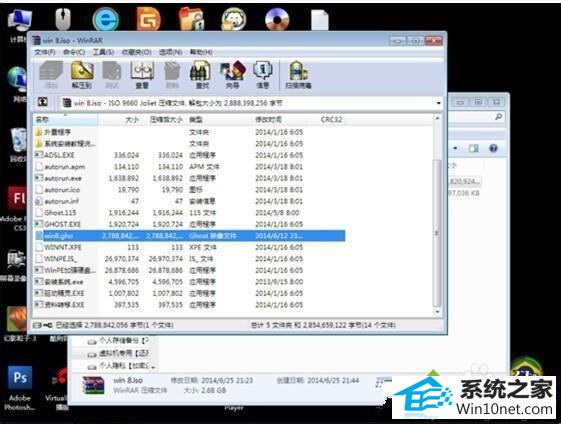Viewport: 561px width, 424px height.
Task: Select 虚拟机专用 drive in Explorer tree
Action: [x=118, y=353]
